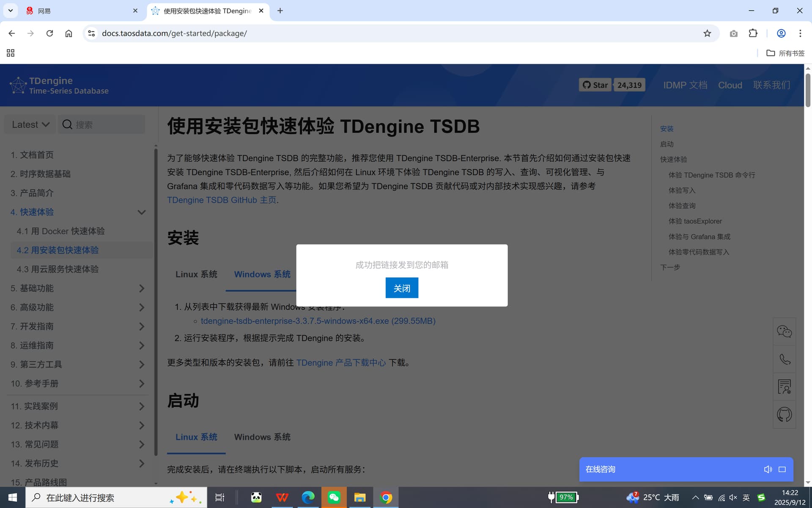Mute sound in the online consultation bar

(768, 469)
